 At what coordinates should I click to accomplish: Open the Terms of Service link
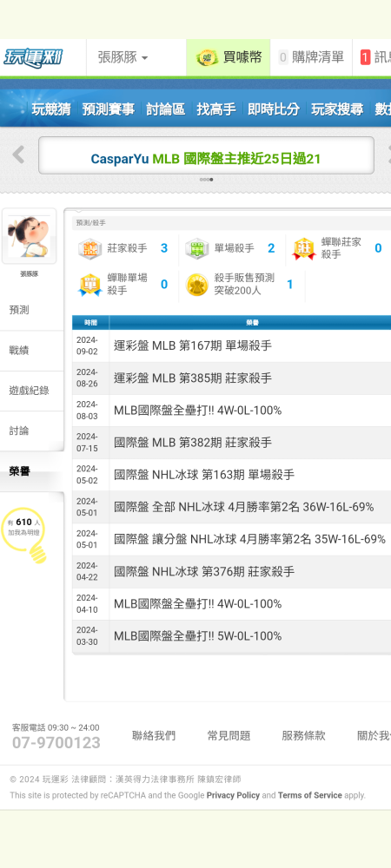[310, 795]
